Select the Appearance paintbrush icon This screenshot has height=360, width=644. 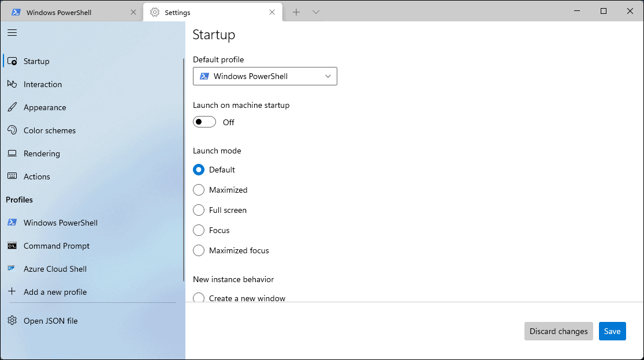tap(12, 107)
